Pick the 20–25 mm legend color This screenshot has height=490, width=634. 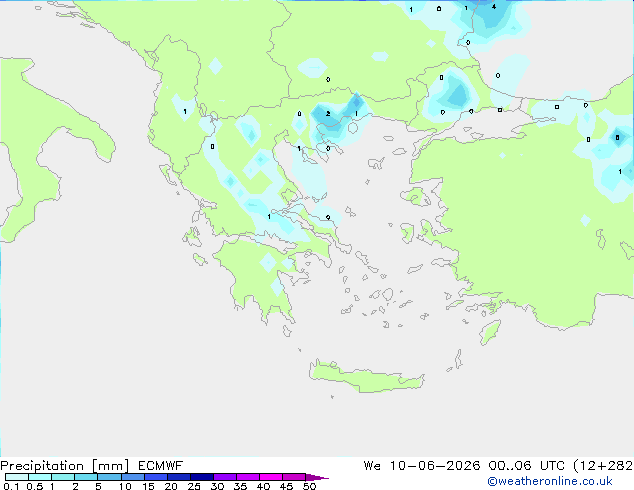click(x=179, y=477)
